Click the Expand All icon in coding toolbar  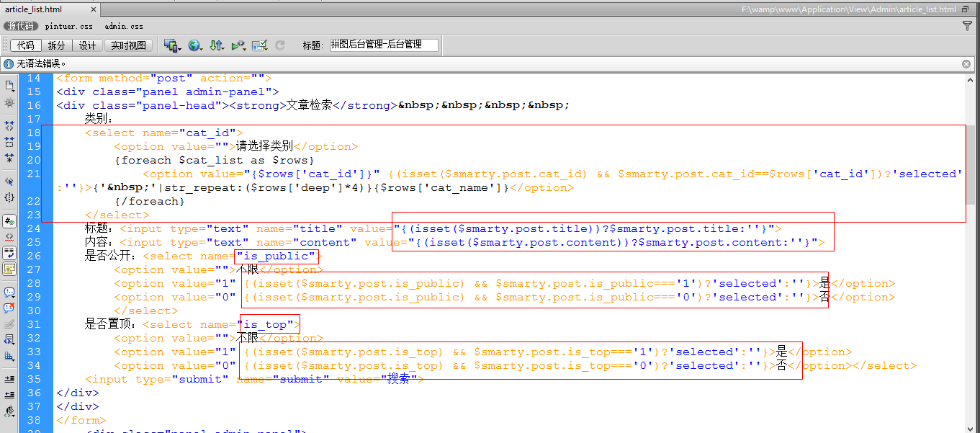pos(9,157)
